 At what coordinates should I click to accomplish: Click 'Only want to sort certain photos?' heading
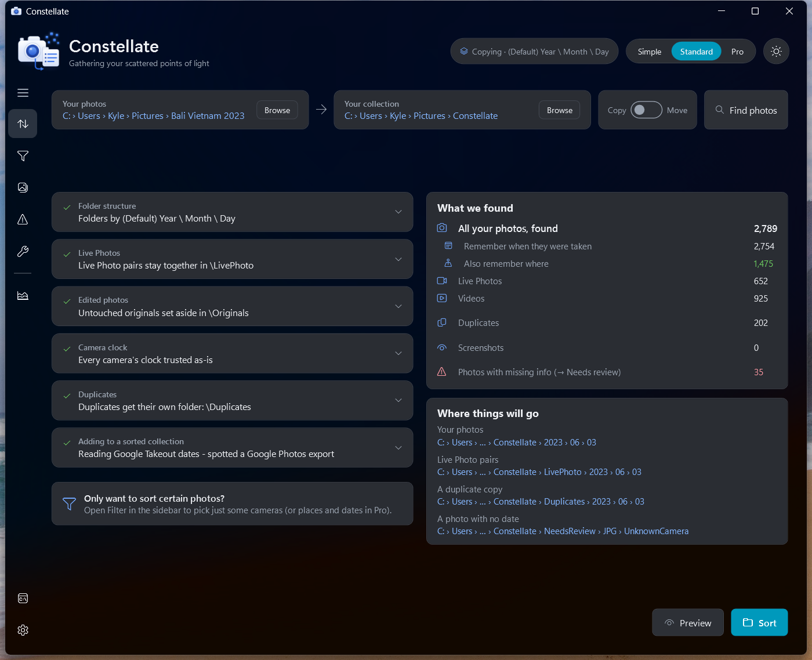click(x=154, y=498)
